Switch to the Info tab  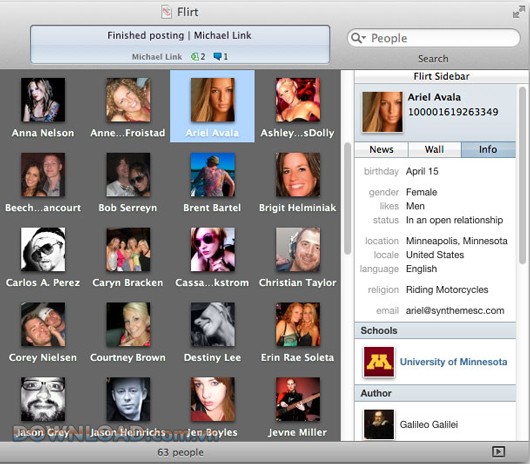coord(488,149)
